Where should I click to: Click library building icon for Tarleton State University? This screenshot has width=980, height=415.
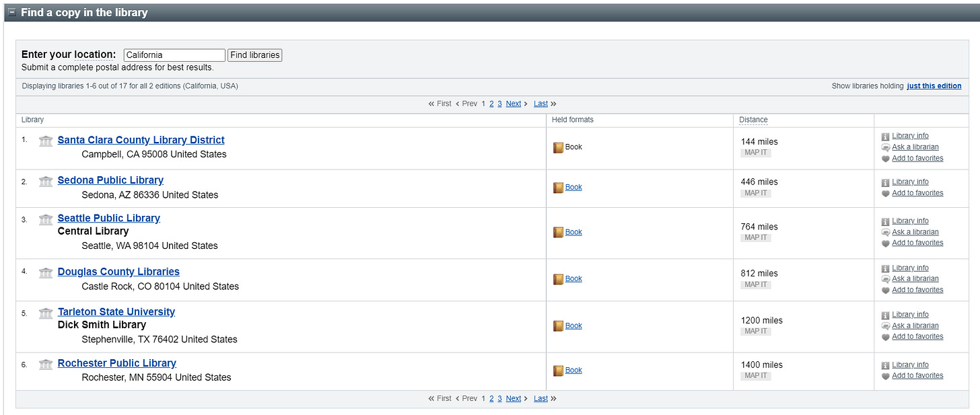tap(46, 313)
